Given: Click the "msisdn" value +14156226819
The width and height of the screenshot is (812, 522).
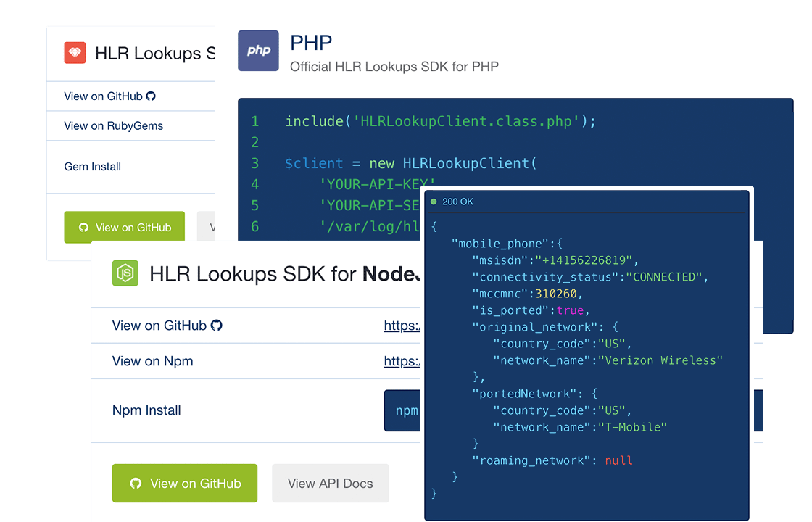Looking at the screenshot, I should (584, 260).
